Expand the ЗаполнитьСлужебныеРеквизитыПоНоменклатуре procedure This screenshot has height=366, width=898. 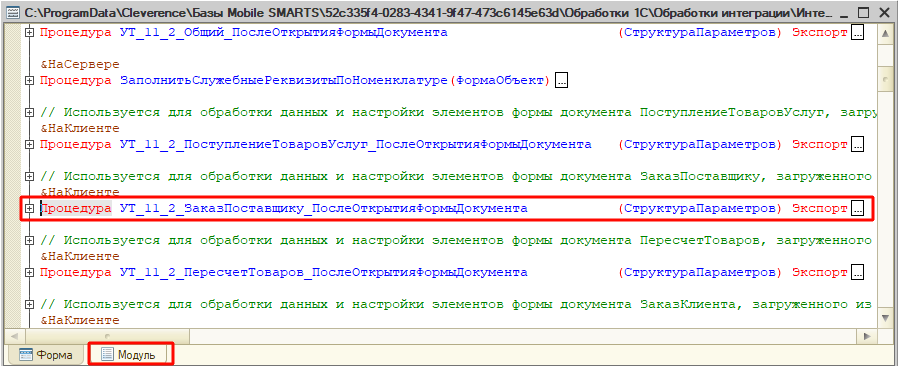click(29, 81)
